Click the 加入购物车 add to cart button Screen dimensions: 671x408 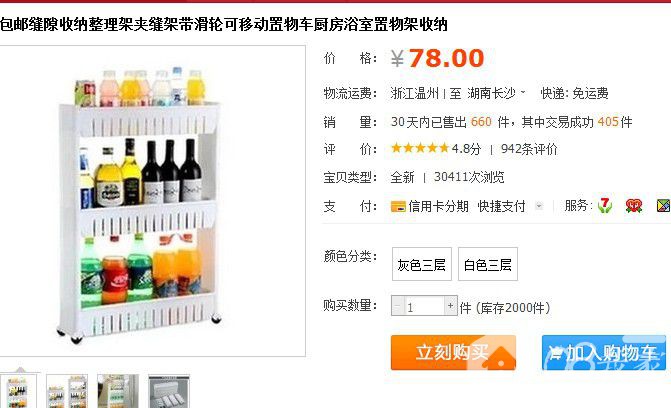point(604,352)
